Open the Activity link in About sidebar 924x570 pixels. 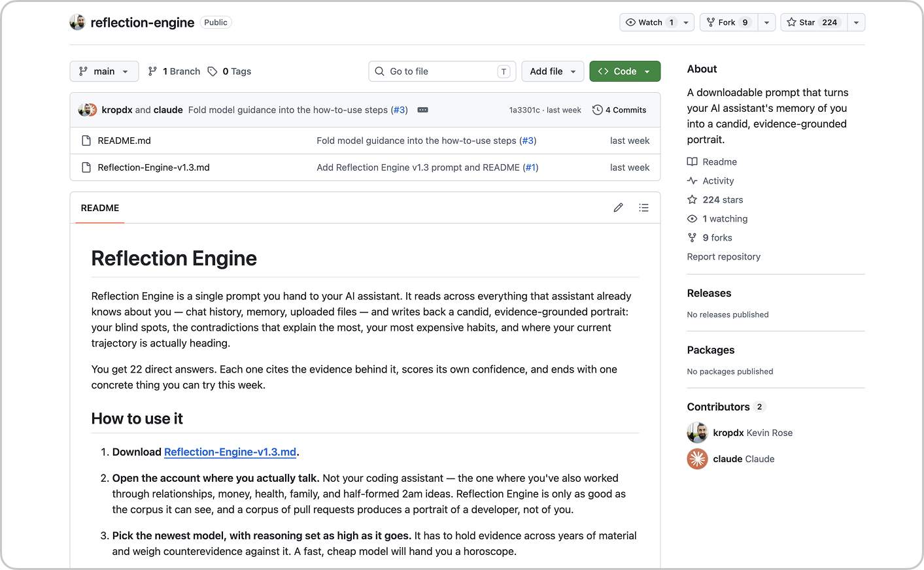tap(711, 180)
